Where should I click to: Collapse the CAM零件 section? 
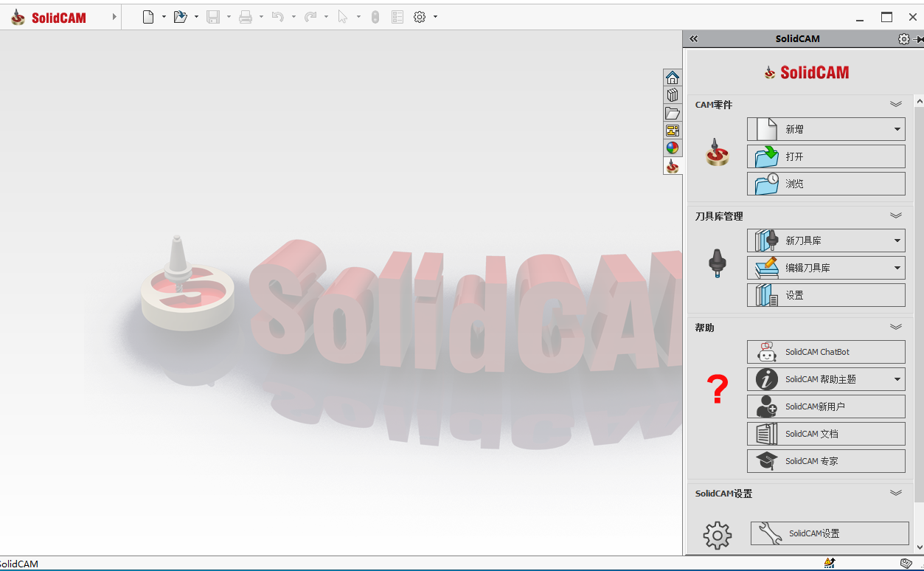[896, 105]
